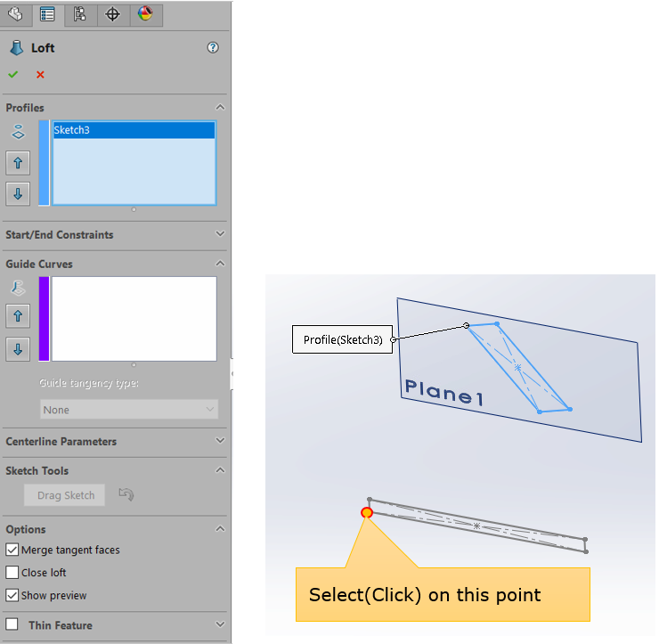This screenshot has height=644, width=659.
Task: Collapse the Sketch Tools section
Action: (220, 470)
